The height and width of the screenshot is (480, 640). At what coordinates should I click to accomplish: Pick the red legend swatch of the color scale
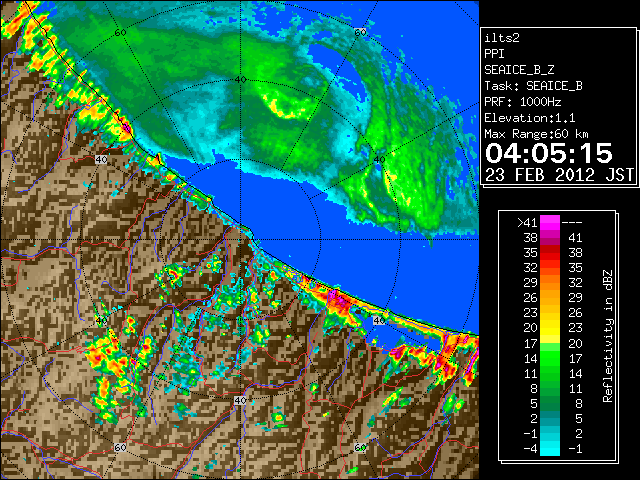point(550,253)
